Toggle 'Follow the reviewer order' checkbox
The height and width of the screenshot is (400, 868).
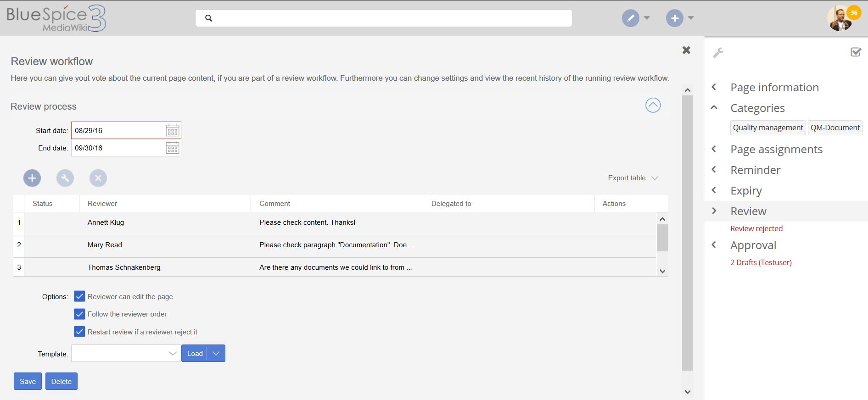(79, 314)
